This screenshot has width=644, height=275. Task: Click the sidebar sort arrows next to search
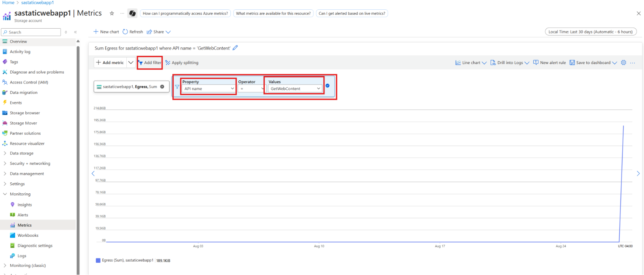pyautogui.click(x=66, y=32)
